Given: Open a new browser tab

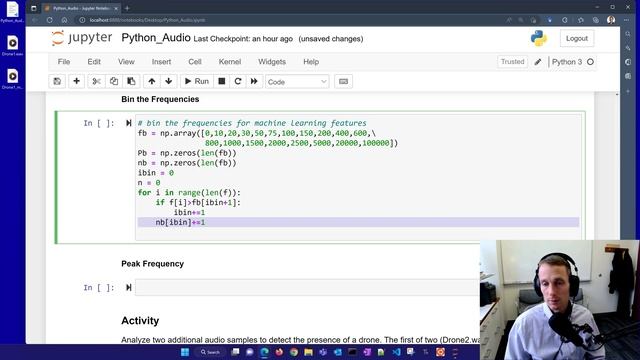Looking at the screenshot, I should [127, 8].
